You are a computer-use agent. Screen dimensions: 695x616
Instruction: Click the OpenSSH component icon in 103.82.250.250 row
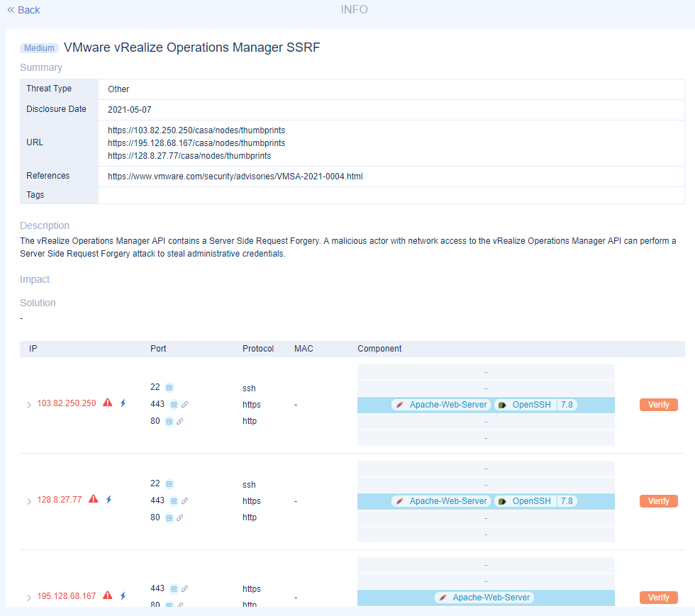(x=502, y=405)
